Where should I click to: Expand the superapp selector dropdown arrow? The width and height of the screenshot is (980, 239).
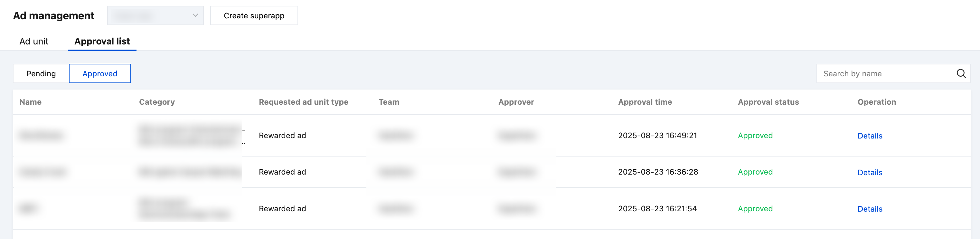tap(195, 15)
